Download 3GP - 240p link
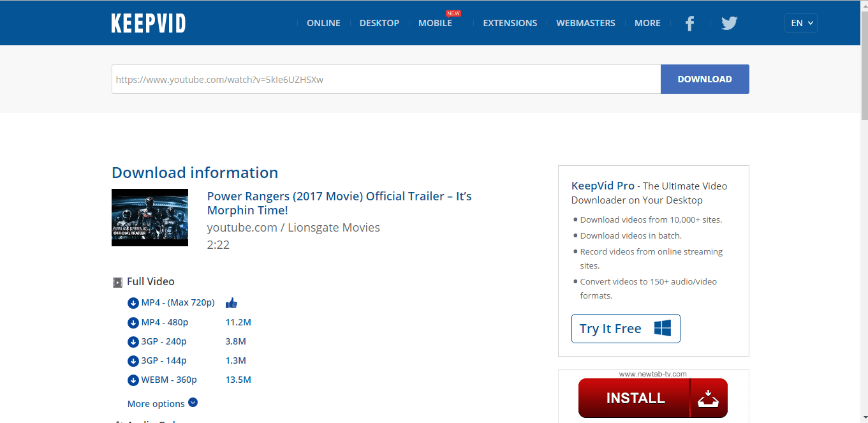The height and width of the screenshot is (423, 868). click(164, 341)
